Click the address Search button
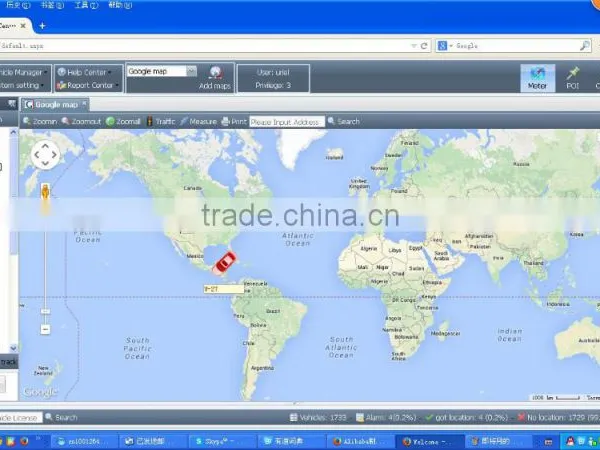The image size is (600, 450). tap(344, 121)
